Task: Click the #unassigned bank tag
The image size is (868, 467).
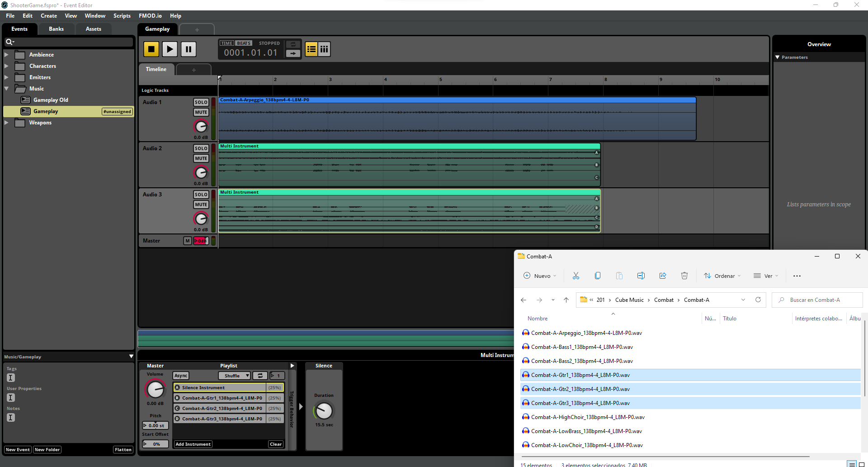Action: [x=117, y=112]
